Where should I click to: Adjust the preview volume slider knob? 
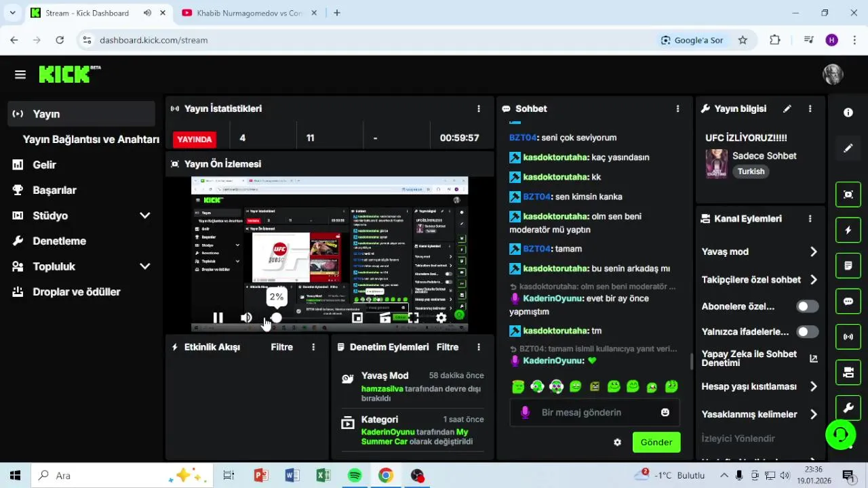[x=276, y=317]
